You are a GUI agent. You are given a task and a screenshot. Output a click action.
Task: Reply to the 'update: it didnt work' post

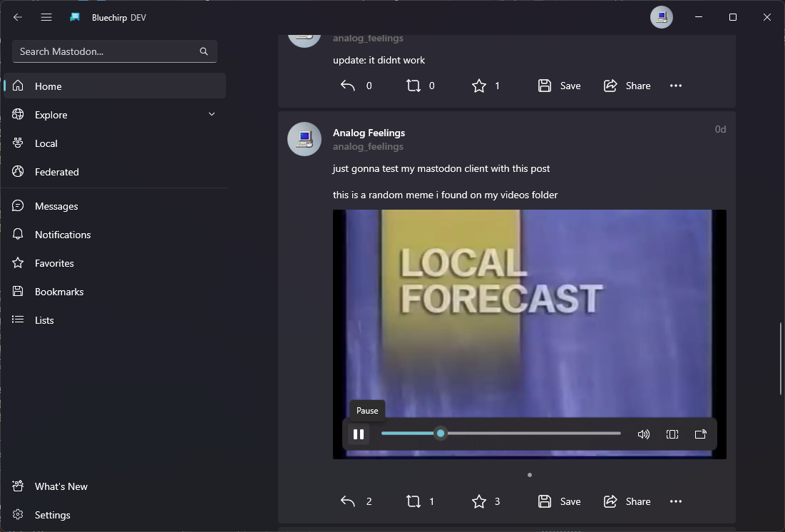tap(356, 86)
